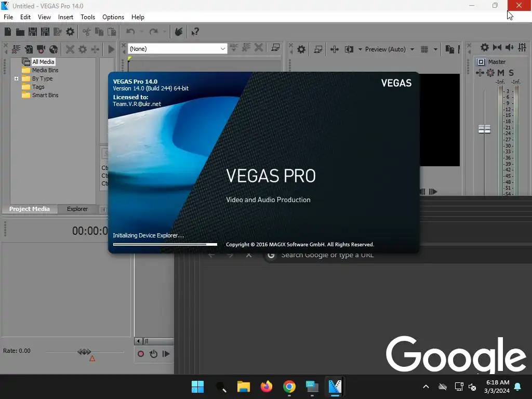The width and height of the screenshot is (532, 399).
Task: Open the Insert menu
Action: [x=65, y=17]
